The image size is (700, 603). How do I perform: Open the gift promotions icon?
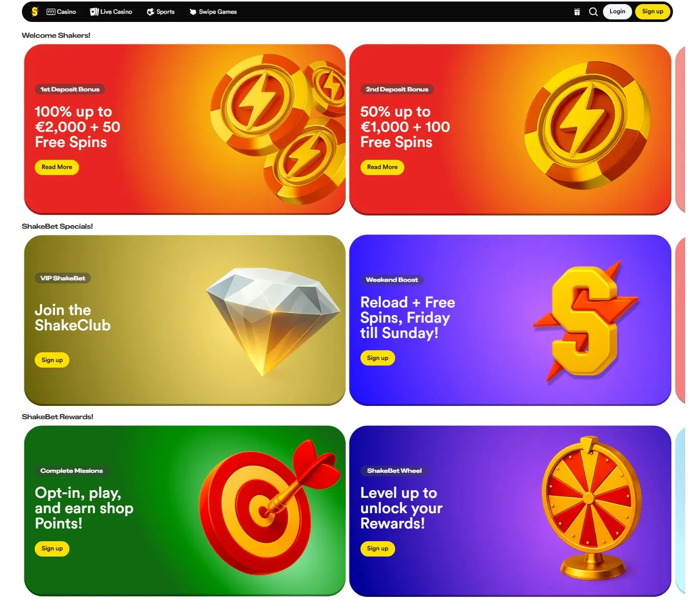point(577,12)
